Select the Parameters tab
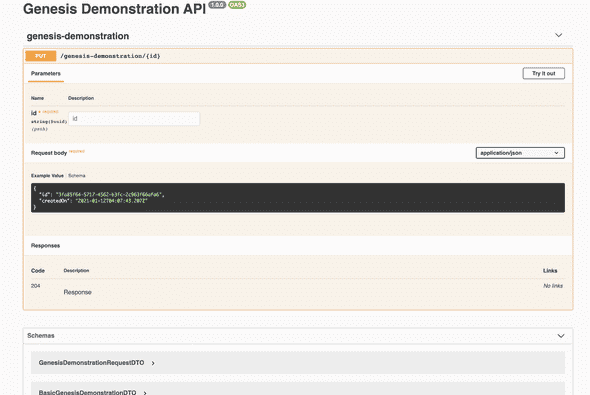Image resolution: width=590 pixels, height=395 pixels. pyautogui.click(x=46, y=74)
